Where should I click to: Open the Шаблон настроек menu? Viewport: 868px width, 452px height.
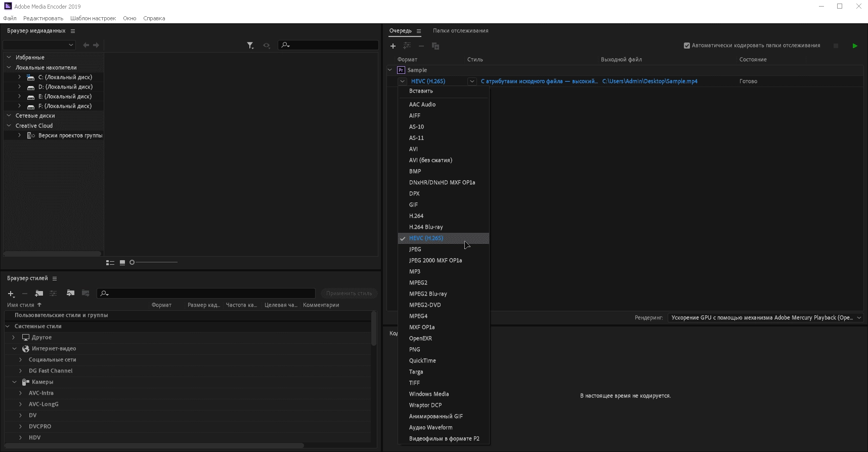coord(93,18)
